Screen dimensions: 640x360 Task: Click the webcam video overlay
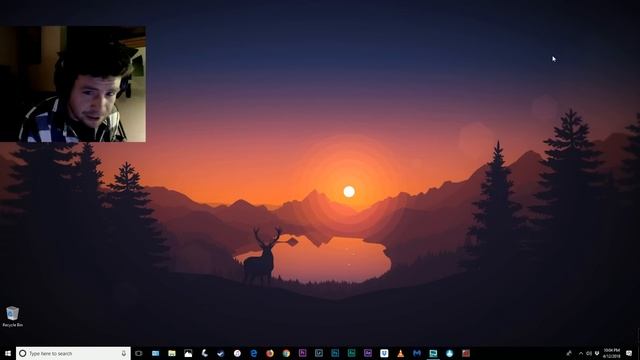point(73,84)
